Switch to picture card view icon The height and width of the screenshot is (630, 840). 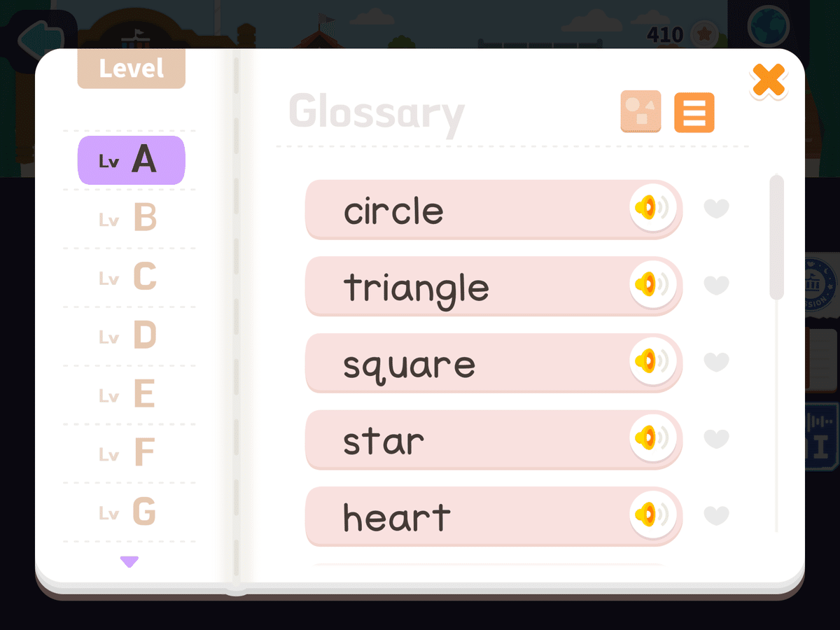click(640, 111)
